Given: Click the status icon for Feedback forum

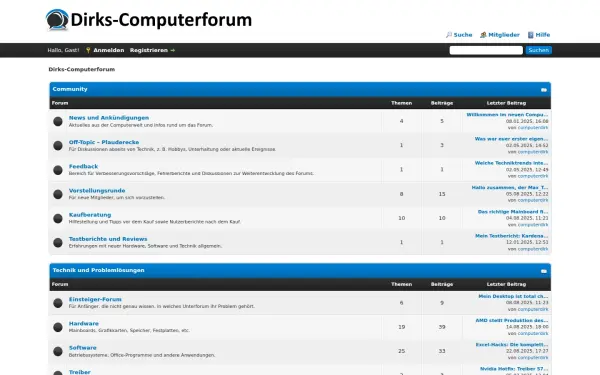Looking at the screenshot, I should [x=58, y=170].
